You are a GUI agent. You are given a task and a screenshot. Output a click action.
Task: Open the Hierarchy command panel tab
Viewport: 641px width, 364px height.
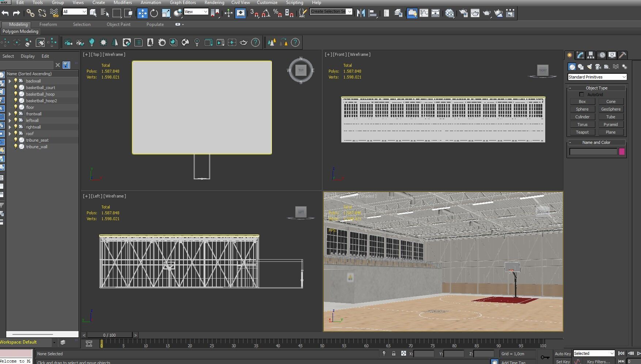click(591, 55)
